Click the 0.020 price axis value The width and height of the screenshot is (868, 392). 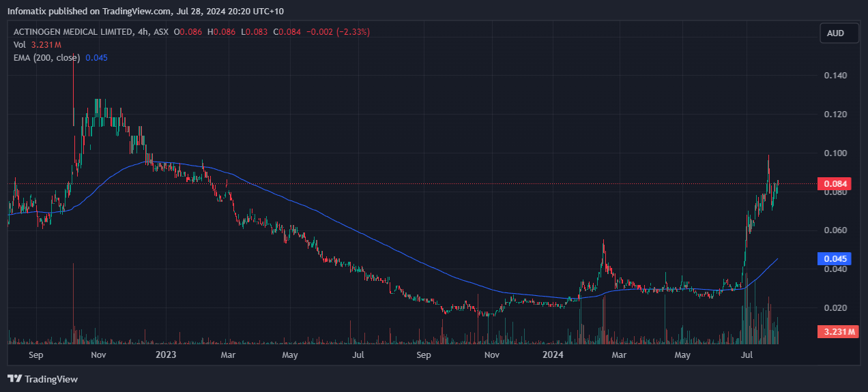[836, 308]
